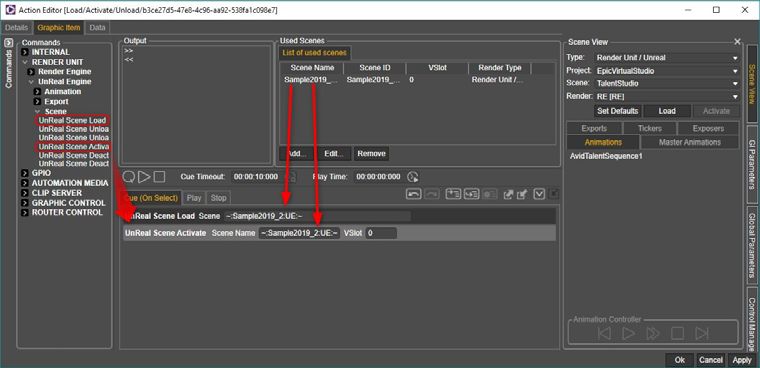Select UnReal Scene Load command
Image resolution: width=760 pixels, height=368 pixels.
tap(72, 120)
